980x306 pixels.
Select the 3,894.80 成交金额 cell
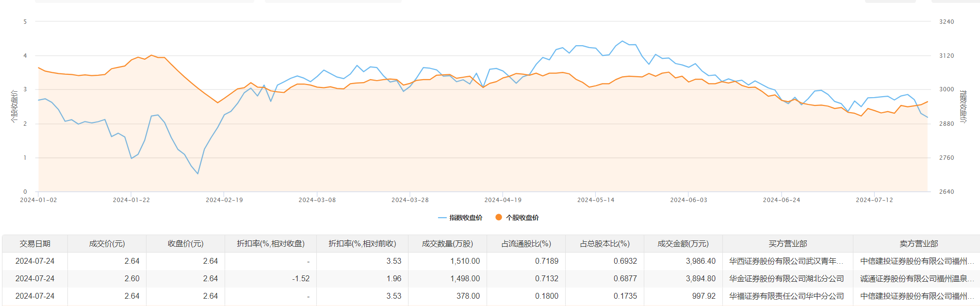(x=701, y=279)
